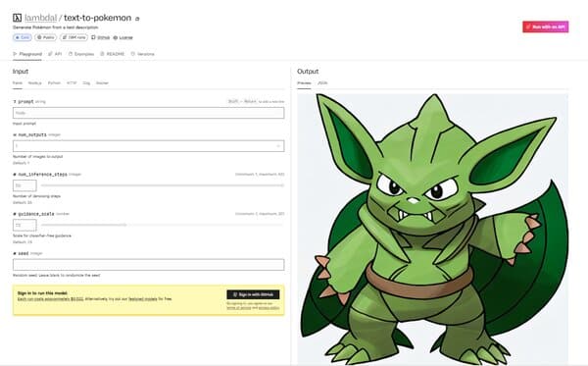Adjust the num_inference_steps slider
This screenshot has width=588, height=366.
(163, 185)
